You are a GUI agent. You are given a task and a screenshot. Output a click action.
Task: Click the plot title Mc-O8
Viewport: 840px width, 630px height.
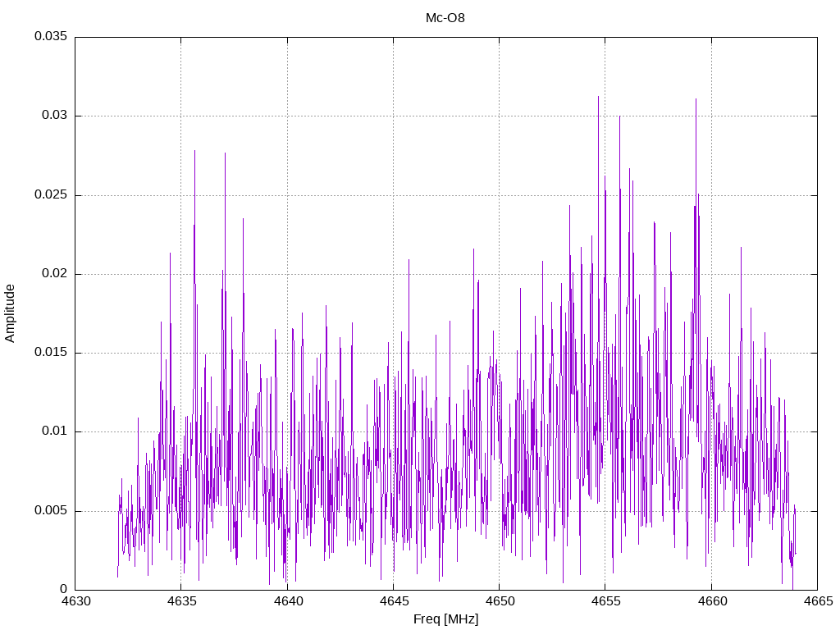tap(445, 18)
